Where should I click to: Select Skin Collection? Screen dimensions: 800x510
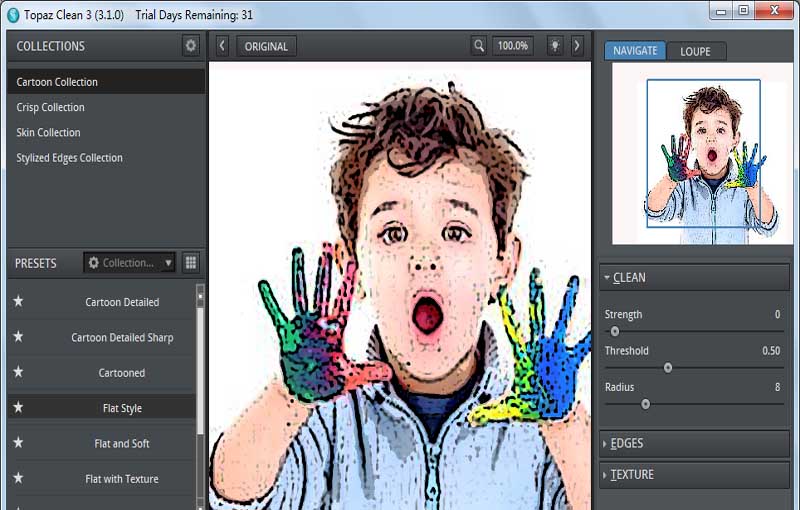coord(106,133)
